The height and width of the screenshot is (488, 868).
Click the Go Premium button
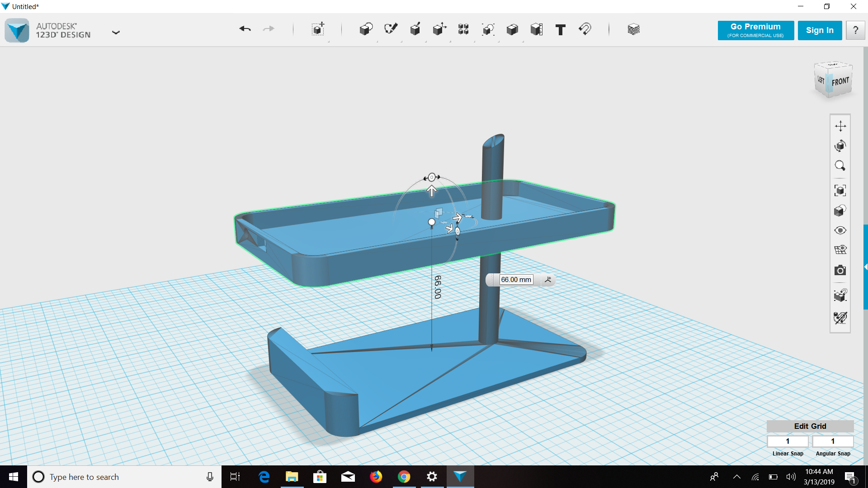[755, 30]
